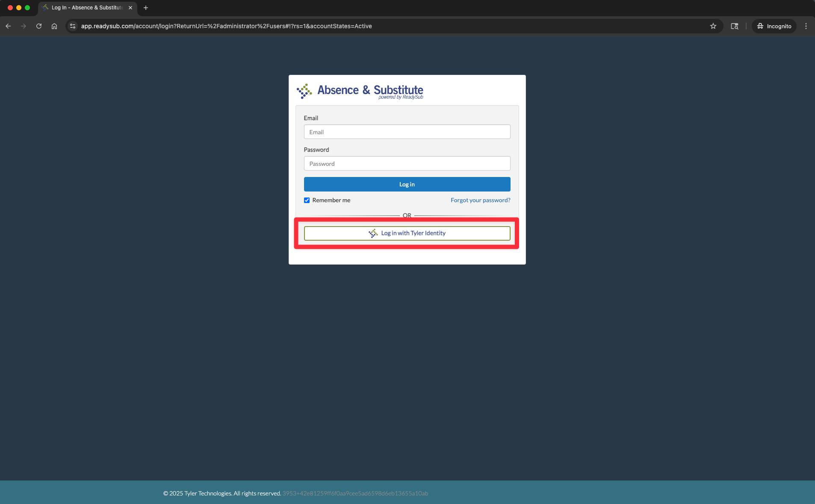Open the Forgot your password link
This screenshot has height=504, width=815.
tap(480, 200)
